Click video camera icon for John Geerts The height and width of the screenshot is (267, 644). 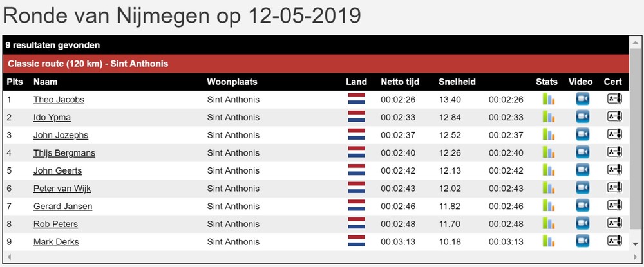[582, 170]
